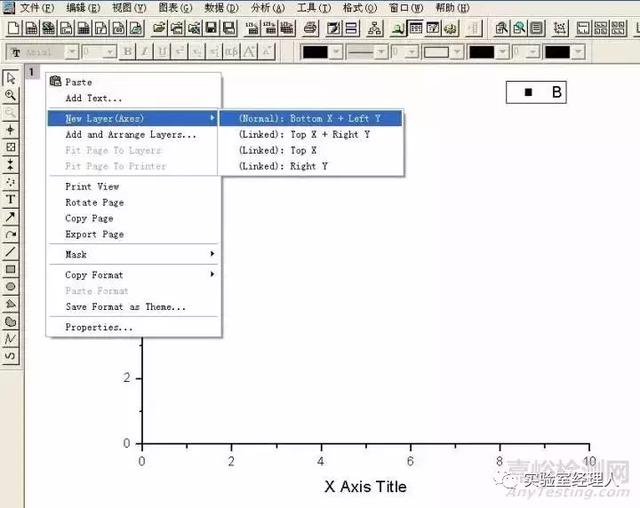
Task: Open the 格式(O) menu
Action: tap(360, 7)
